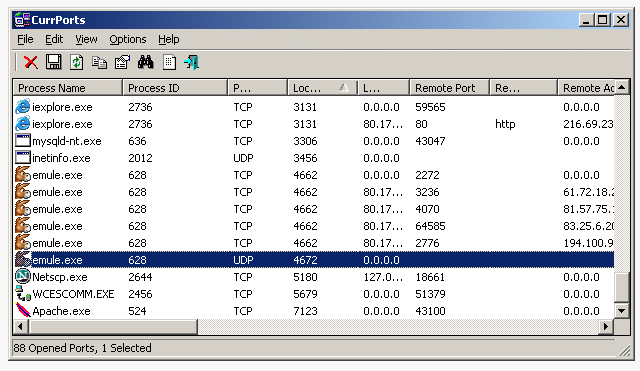Click the vertical scrollbar thumb
The image size is (640, 371).
click(x=622, y=287)
